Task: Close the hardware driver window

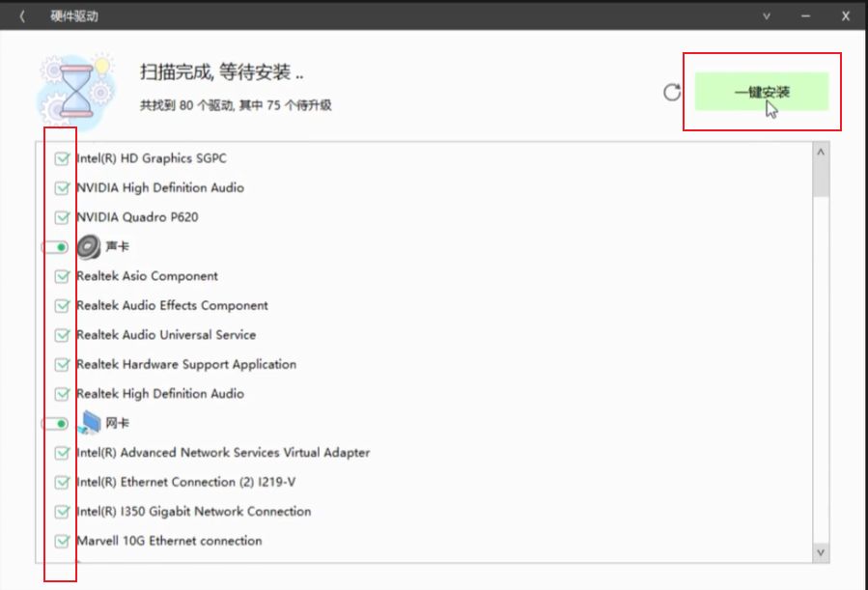Action: pos(845,16)
